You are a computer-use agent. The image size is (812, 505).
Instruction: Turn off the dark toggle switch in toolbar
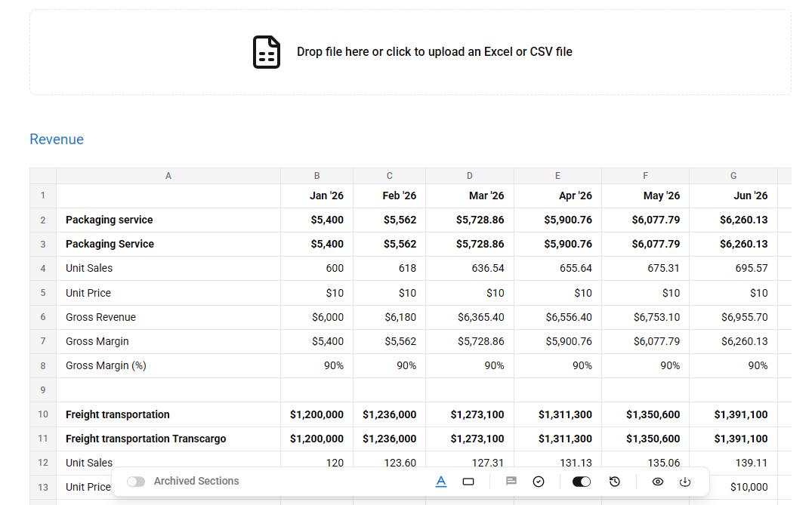[582, 482]
